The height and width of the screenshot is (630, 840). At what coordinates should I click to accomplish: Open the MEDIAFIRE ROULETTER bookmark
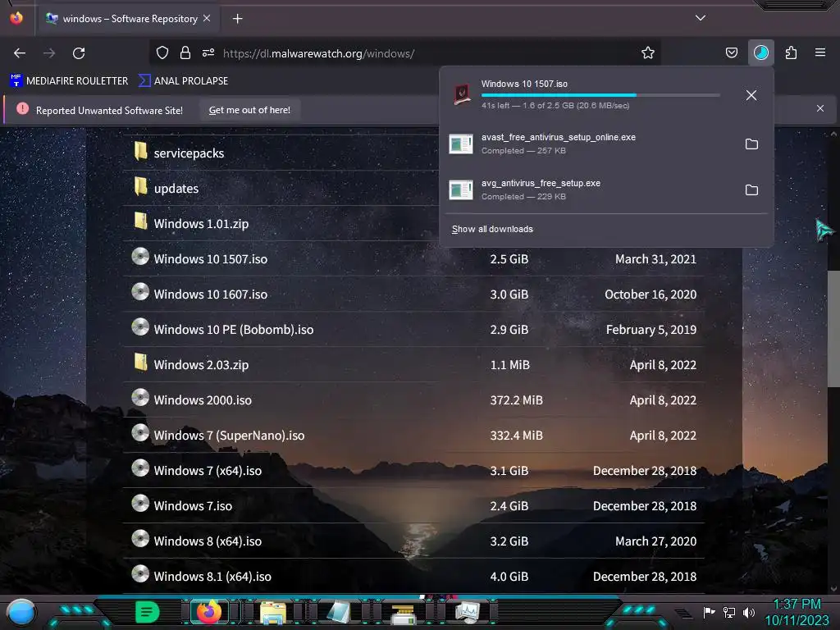70,81
